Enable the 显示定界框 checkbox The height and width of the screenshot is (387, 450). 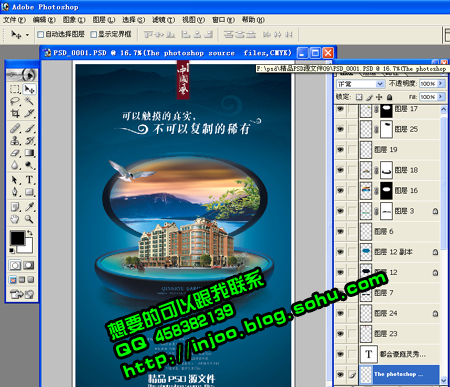tap(94, 34)
